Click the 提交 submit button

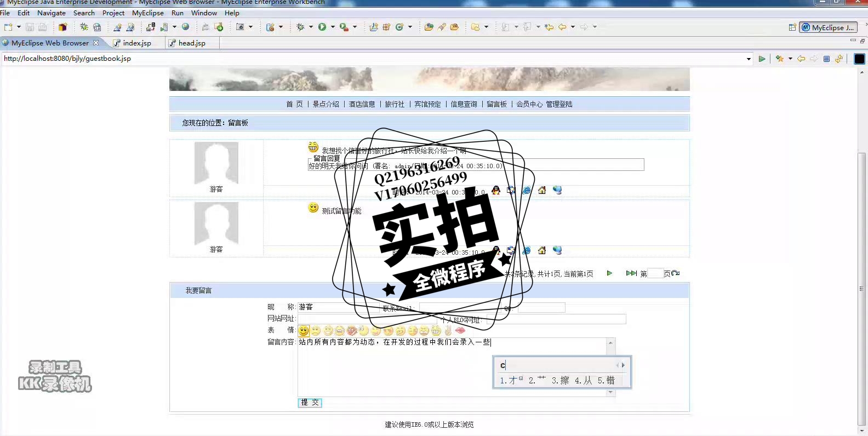click(x=310, y=403)
